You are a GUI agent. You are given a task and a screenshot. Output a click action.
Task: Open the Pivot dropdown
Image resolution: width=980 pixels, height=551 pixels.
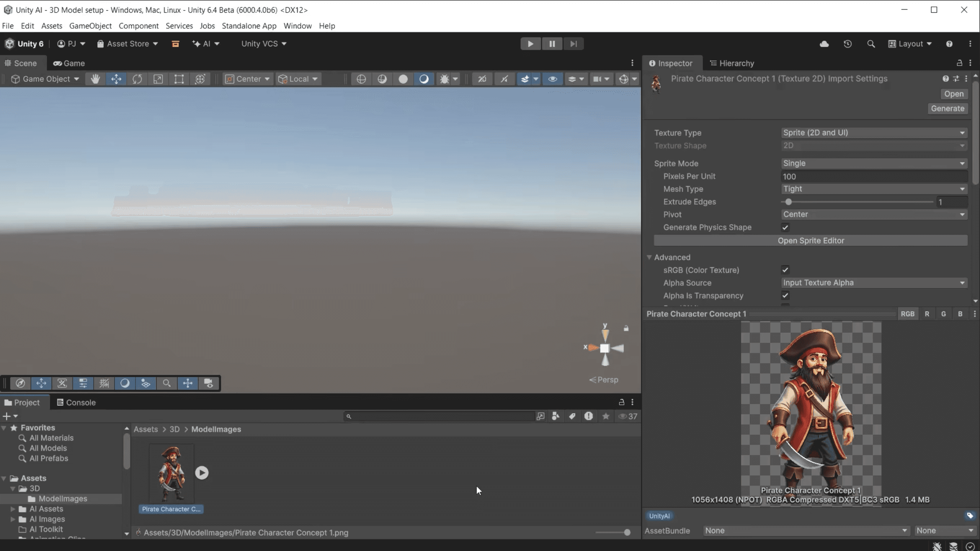(x=874, y=215)
